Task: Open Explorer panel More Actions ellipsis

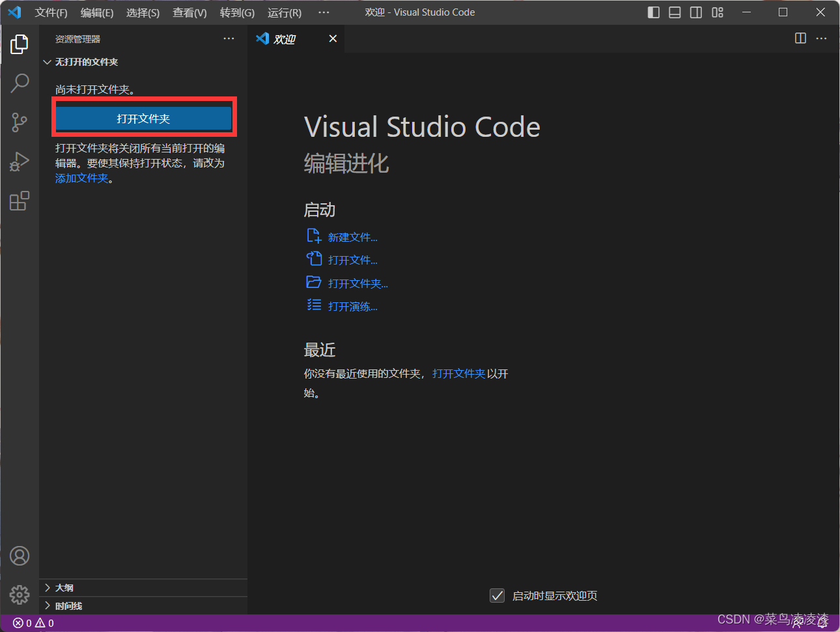Action: point(229,38)
